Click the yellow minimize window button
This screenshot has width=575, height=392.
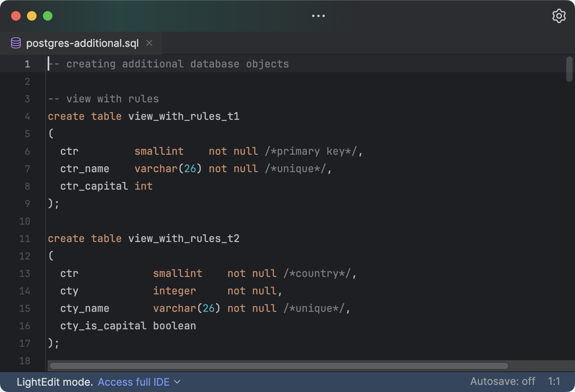click(32, 16)
